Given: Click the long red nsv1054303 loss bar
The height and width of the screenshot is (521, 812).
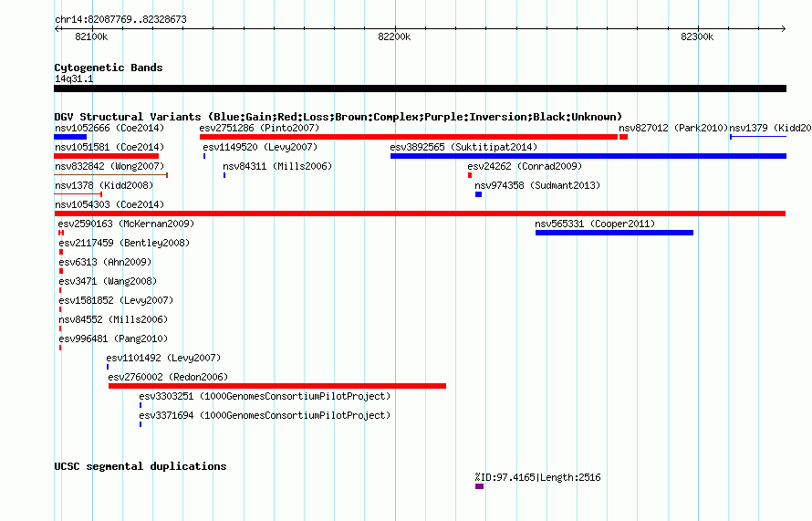Looking at the screenshot, I should click(420, 214).
